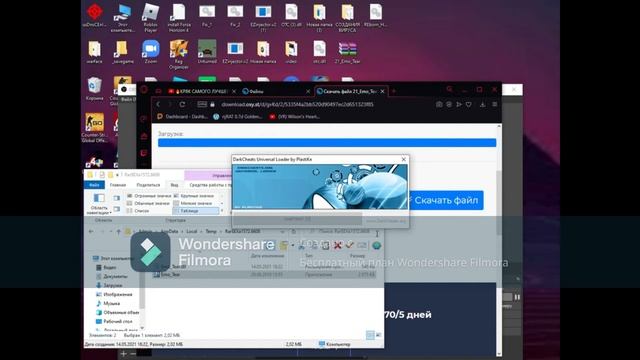Select Видео in Explorer navigation pane
This screenshot has width=640, height=360.
click(106, 267)
